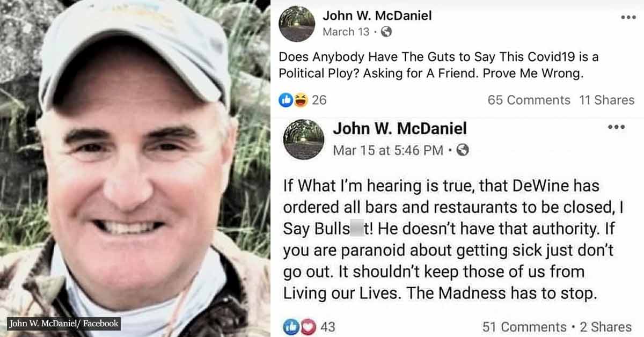Show the 2 Shares on the bottom post
Viewport: 644px width, 337px height.
pos(605,327)
